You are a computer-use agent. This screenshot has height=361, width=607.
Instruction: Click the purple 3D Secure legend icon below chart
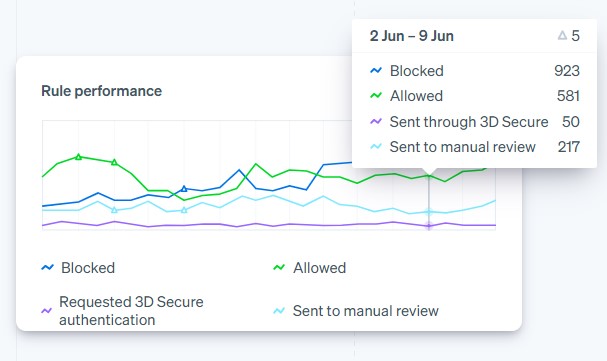[x=46, y=311]
